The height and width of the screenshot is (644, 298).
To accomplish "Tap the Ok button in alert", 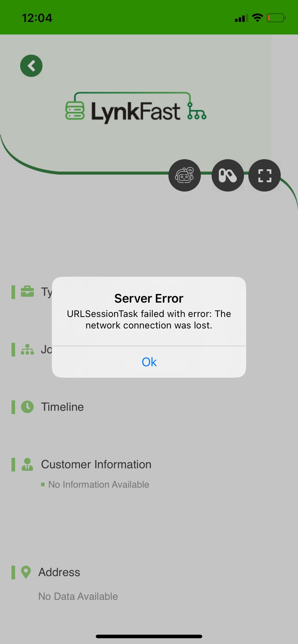I will click(149, 362).
